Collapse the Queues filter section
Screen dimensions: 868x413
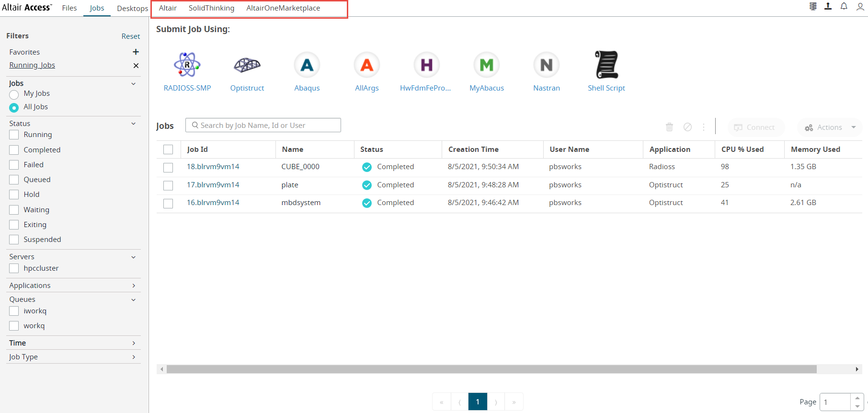point(134,300)
